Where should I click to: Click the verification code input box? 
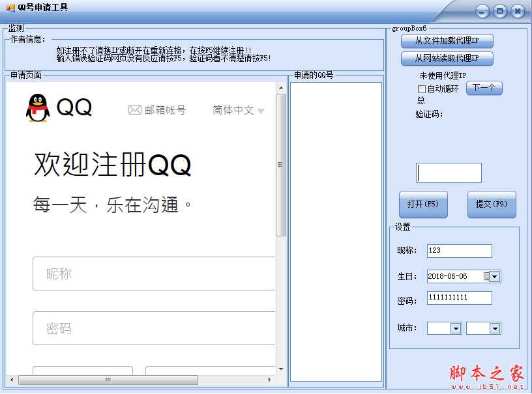tap(449, 173)
